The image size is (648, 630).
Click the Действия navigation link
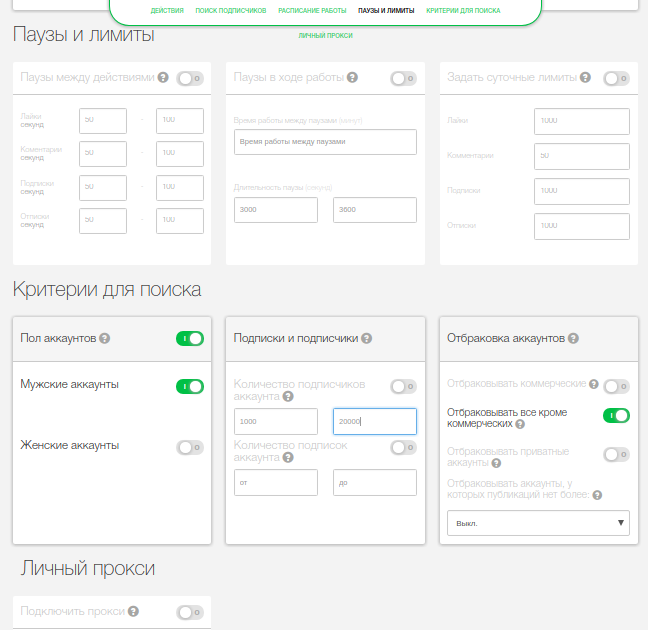coord(167,11)
